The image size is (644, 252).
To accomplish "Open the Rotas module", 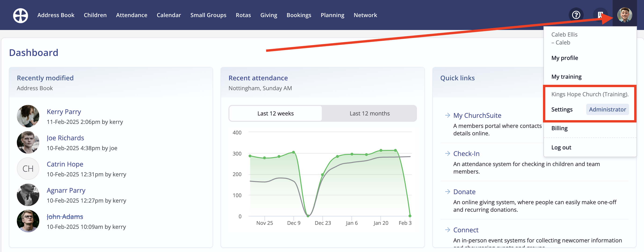I will 243,15.
